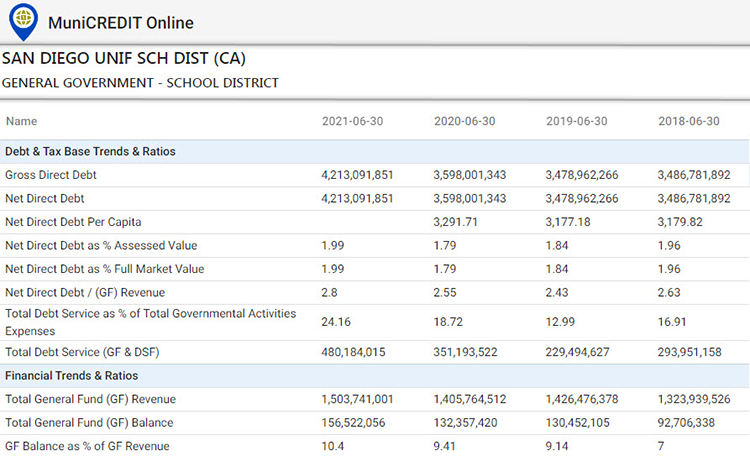
Task: Select the Net Direct Debt row label
Action: click(44, 199)
